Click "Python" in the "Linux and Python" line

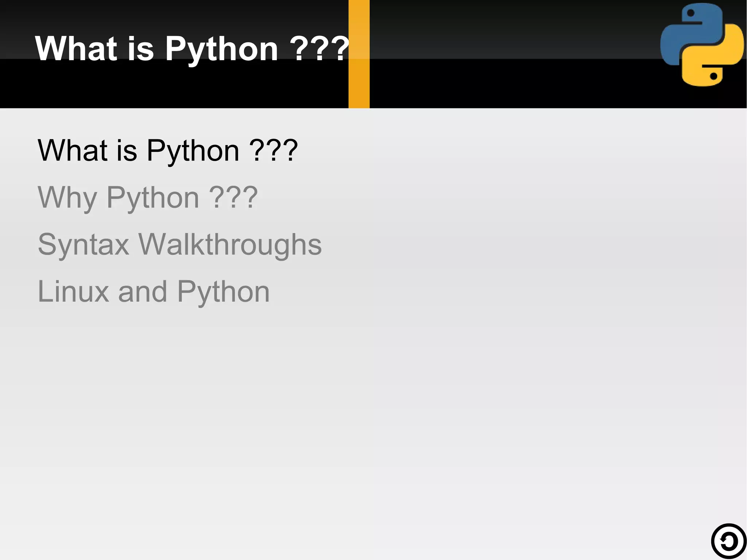223,292
